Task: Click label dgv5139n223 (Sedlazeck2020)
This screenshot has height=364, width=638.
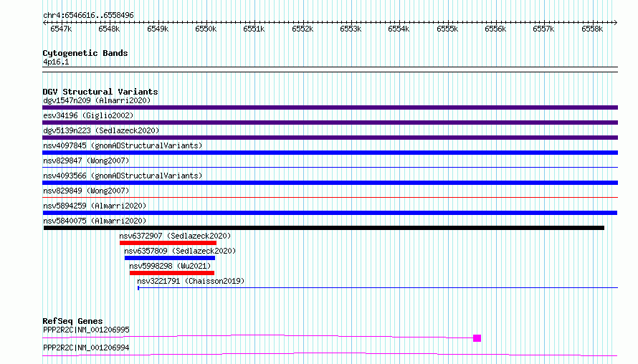Action: (101, 130)
